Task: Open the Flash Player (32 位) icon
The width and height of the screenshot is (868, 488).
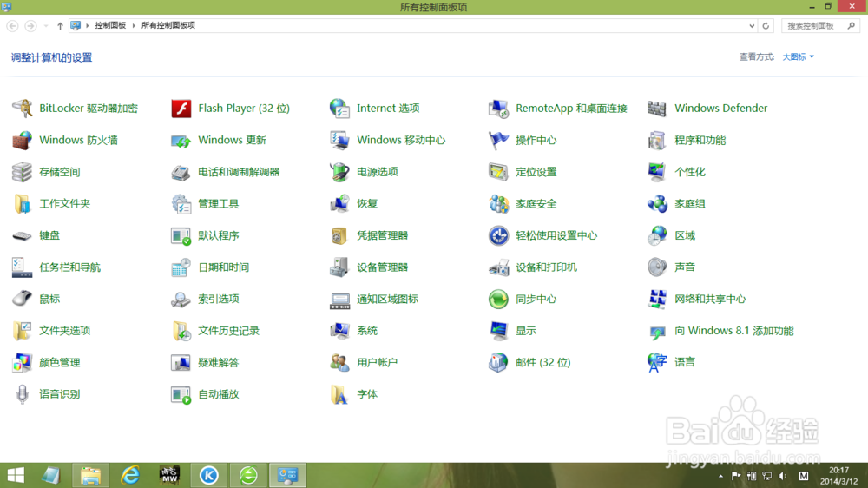Action: pyautogui.click(x=181, y=108)
